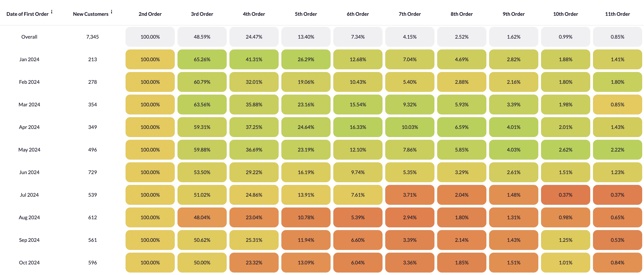
Task: Click the grey Overall 48.59% cell
Action: (202, 37)
